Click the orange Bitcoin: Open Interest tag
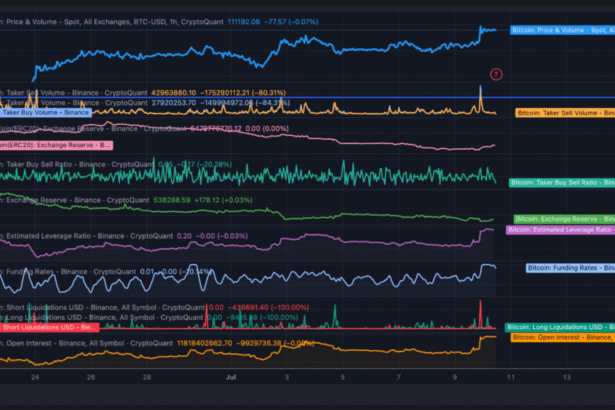 tap(562, 338)
